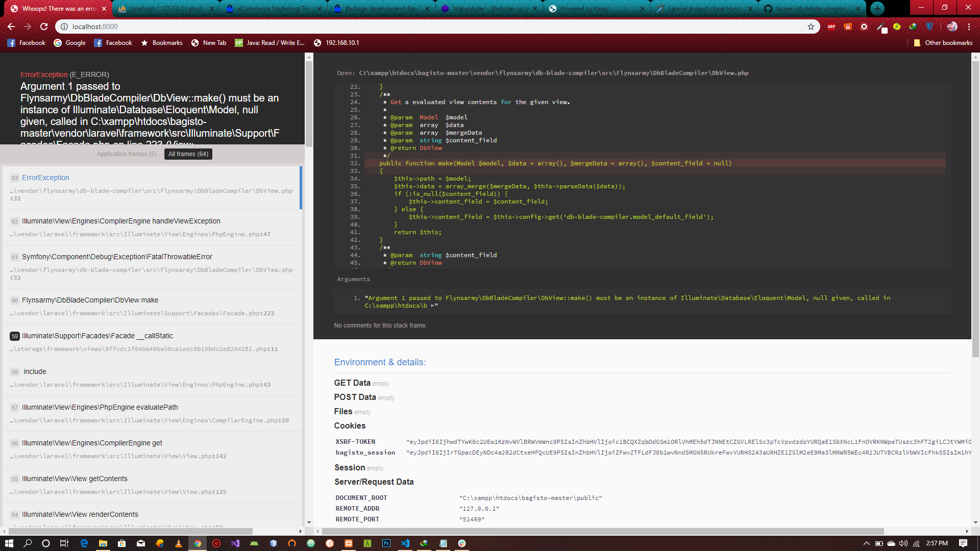Click the address bar URL field

(x=436, y=27)
